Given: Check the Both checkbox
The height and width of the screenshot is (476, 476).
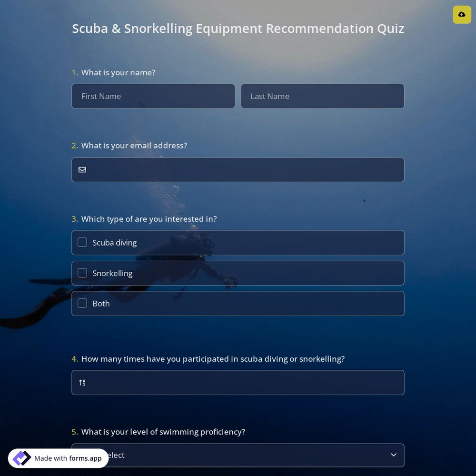Looking at the screenshot, I should point(82,303).
